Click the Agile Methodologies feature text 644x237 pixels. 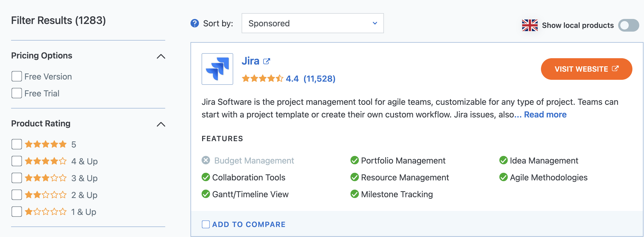549,177
